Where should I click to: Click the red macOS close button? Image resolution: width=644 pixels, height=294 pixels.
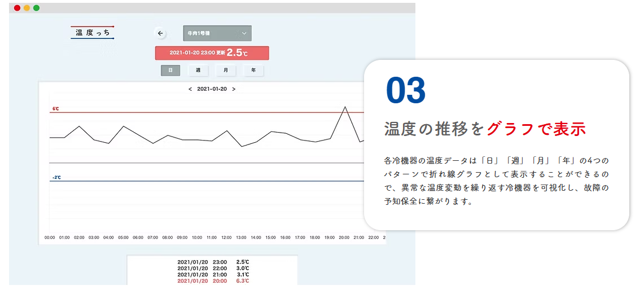tap(17, 8)
